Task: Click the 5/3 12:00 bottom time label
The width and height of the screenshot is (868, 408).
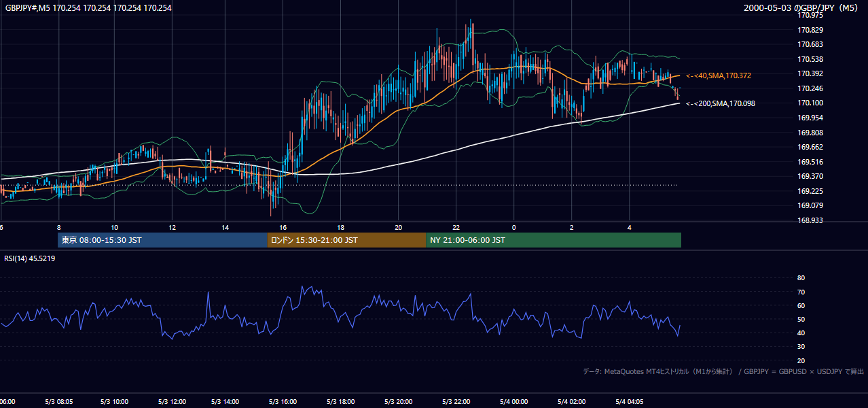Action: (171, 402)
